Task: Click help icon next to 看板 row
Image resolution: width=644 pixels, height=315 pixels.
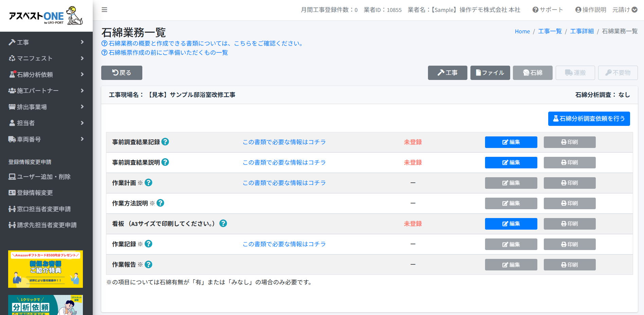Action: coord(223,223)
